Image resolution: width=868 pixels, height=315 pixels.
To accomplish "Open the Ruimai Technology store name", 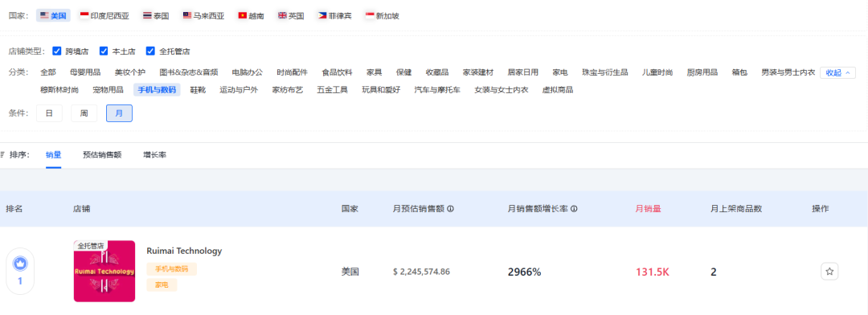I will [184, 251].
